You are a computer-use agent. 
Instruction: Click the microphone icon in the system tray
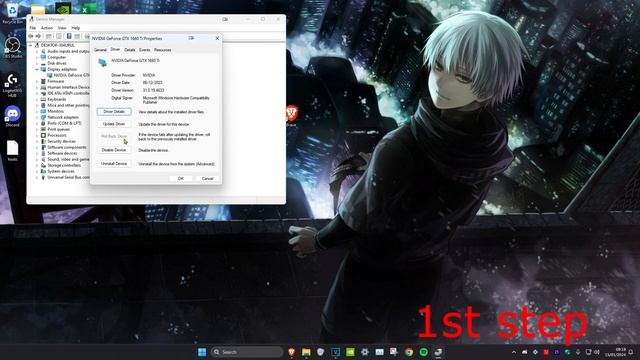click(x=578, y=352)
